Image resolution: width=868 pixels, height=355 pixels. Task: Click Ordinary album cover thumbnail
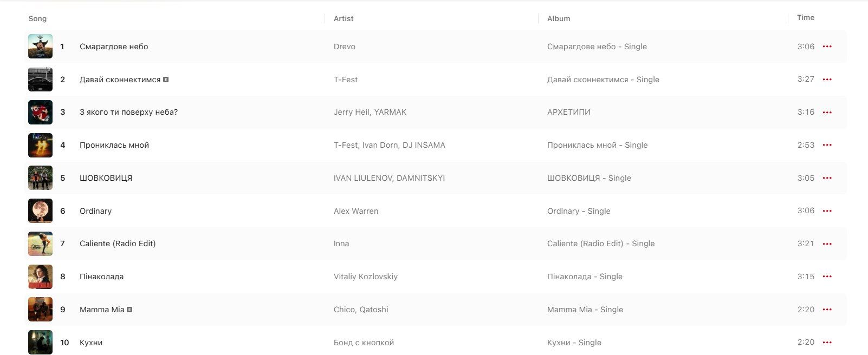41,211
